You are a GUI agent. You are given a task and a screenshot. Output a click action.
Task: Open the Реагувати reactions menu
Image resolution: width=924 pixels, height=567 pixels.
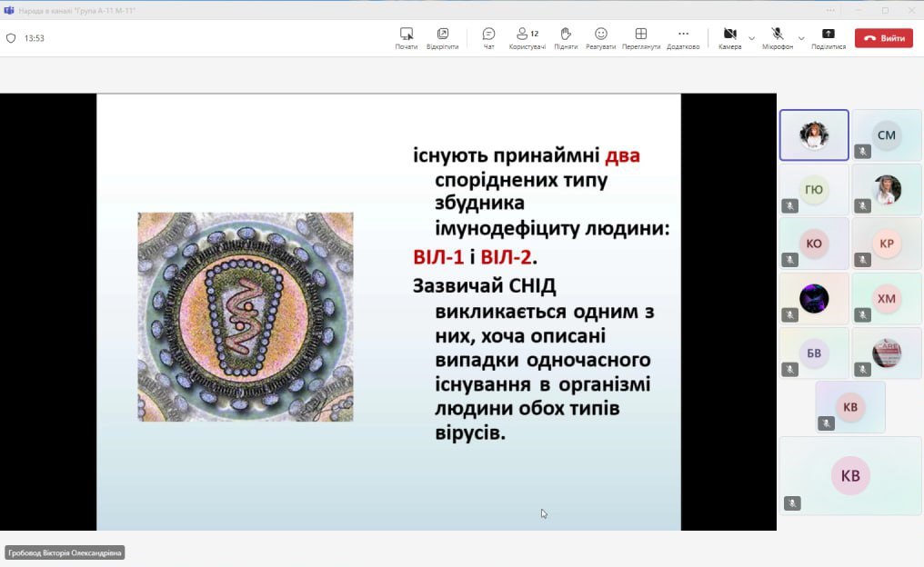[x=600, y=37]
